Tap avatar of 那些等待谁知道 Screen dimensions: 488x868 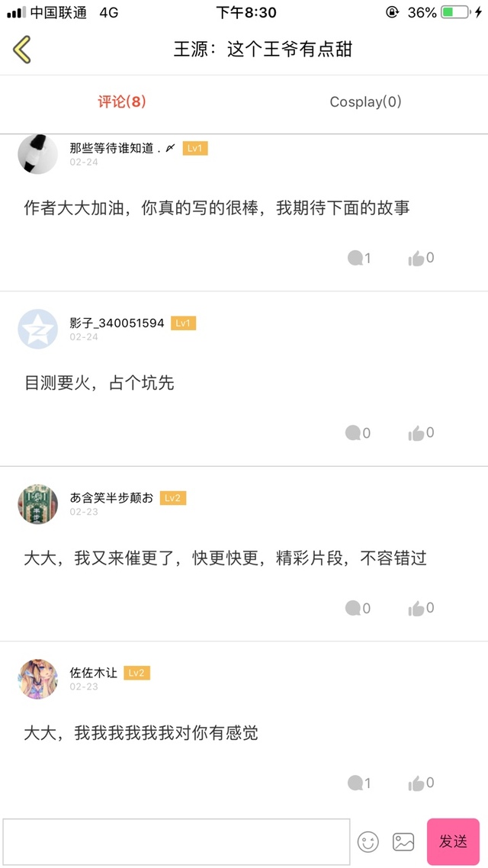coord(37,154)
